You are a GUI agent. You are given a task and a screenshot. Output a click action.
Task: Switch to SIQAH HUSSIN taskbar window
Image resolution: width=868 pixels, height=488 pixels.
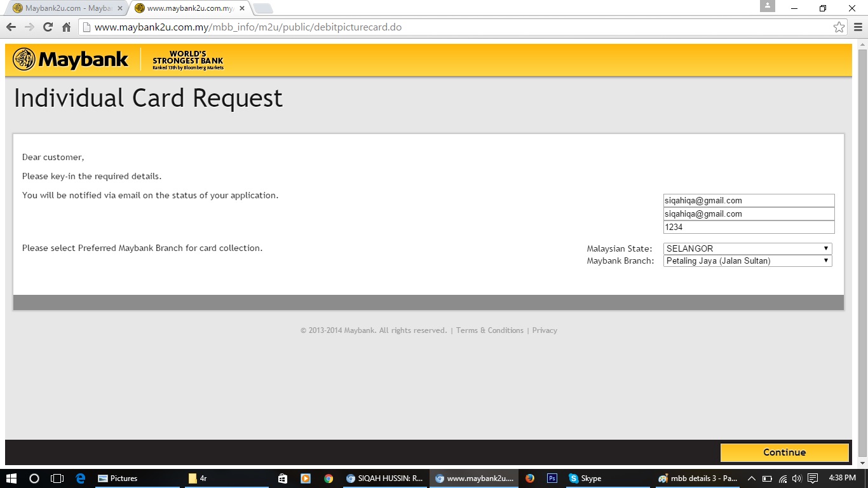click(x=384, y=478)
